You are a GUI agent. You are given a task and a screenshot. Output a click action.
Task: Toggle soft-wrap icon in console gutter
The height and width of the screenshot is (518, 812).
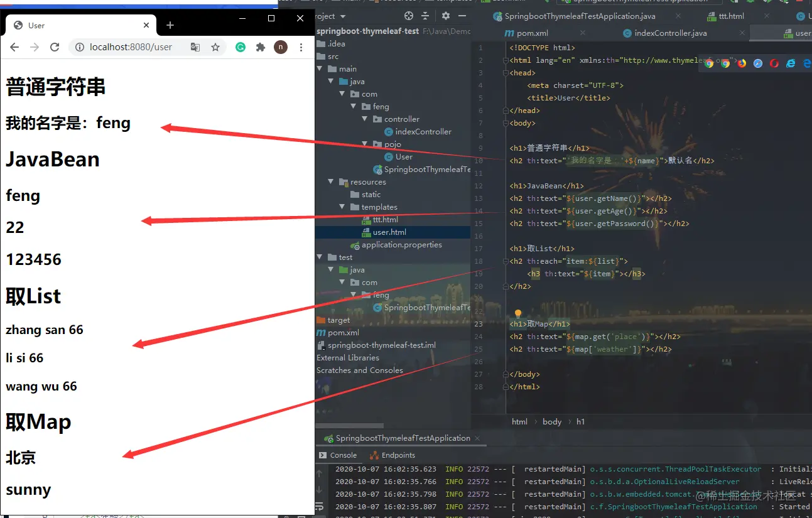[319, 506]
